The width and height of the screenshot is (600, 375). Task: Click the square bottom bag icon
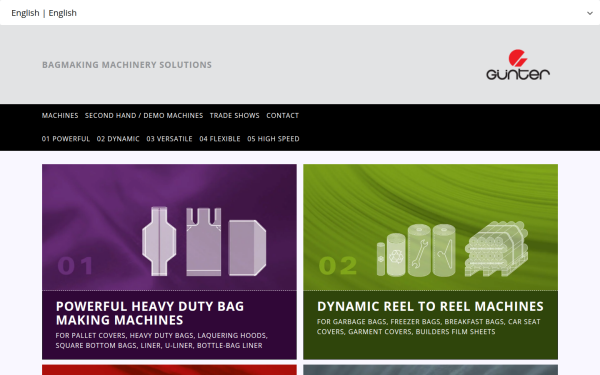point(247,247)
